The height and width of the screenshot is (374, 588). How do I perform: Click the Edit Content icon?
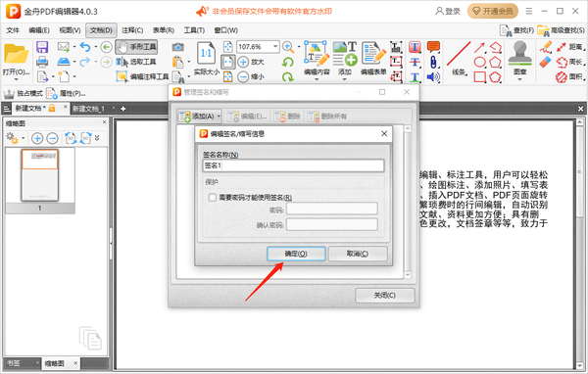coord(317,53)
